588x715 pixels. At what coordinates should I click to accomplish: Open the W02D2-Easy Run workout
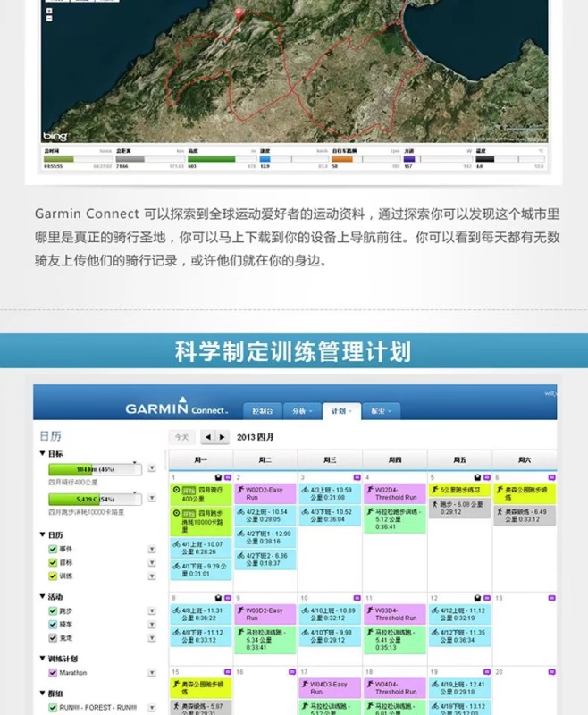coord(265,493)
